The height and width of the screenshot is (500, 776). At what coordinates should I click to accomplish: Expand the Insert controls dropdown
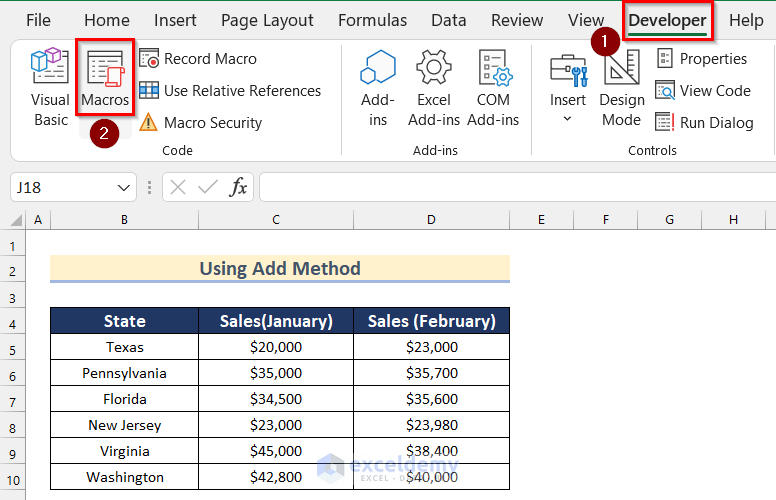[567, 118]
